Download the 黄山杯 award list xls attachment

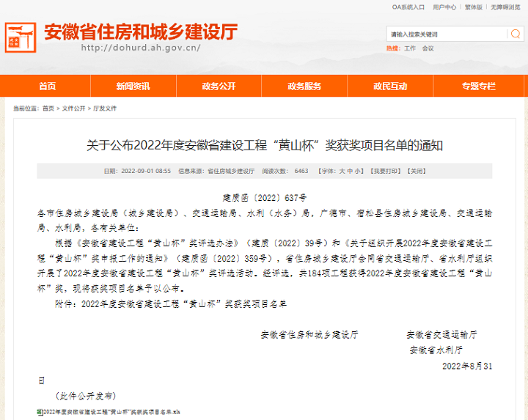[111, 412]
